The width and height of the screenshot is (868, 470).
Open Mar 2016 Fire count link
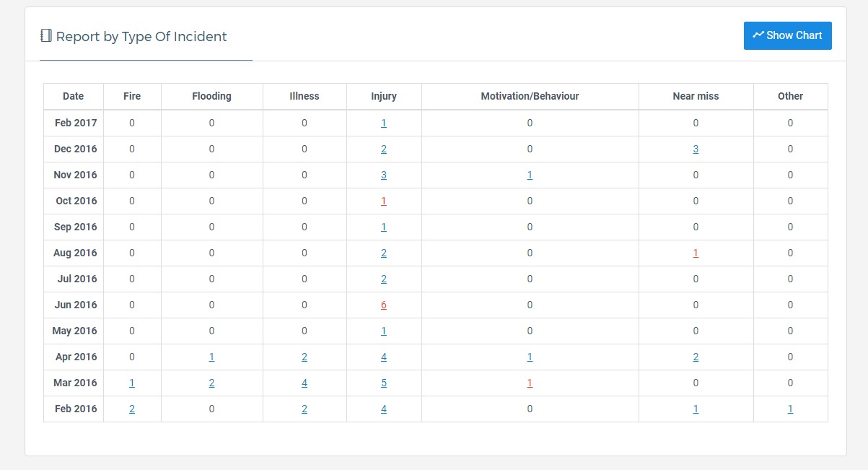132,383
